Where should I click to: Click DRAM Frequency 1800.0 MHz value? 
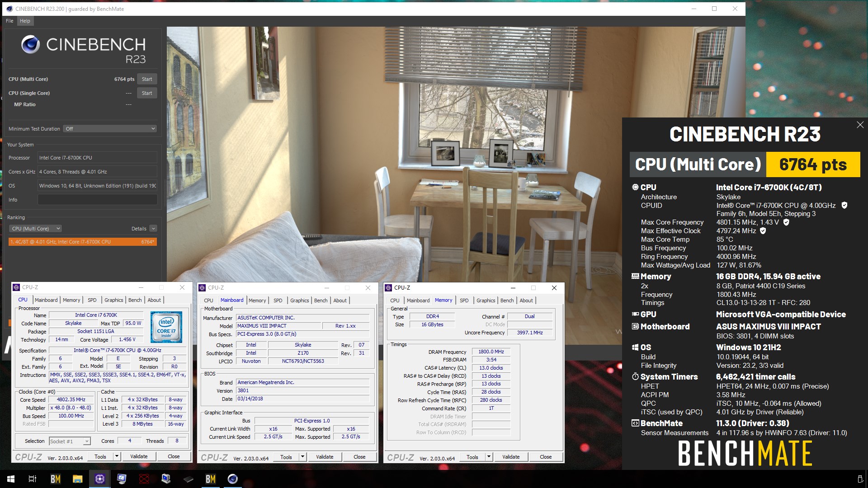tap(491, 352)
